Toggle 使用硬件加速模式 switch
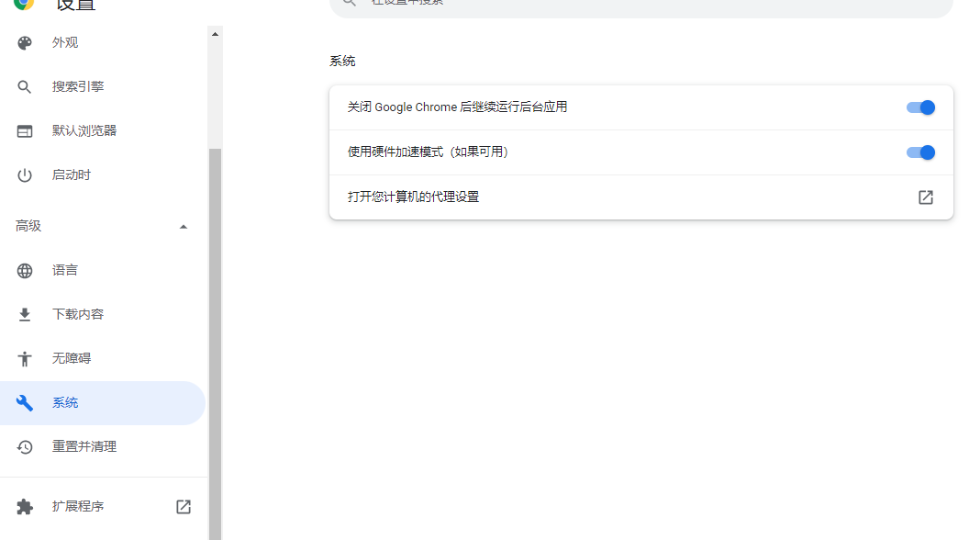 920,152
